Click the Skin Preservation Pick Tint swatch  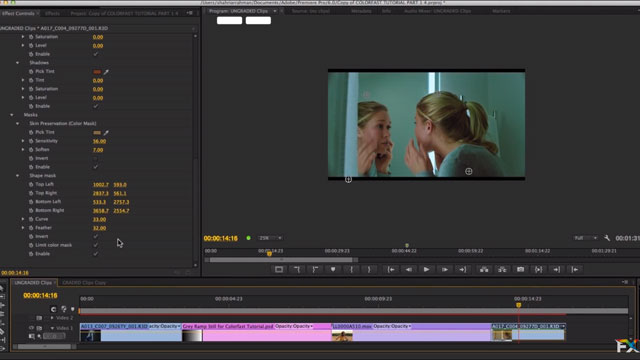click(x=97, y=133)
